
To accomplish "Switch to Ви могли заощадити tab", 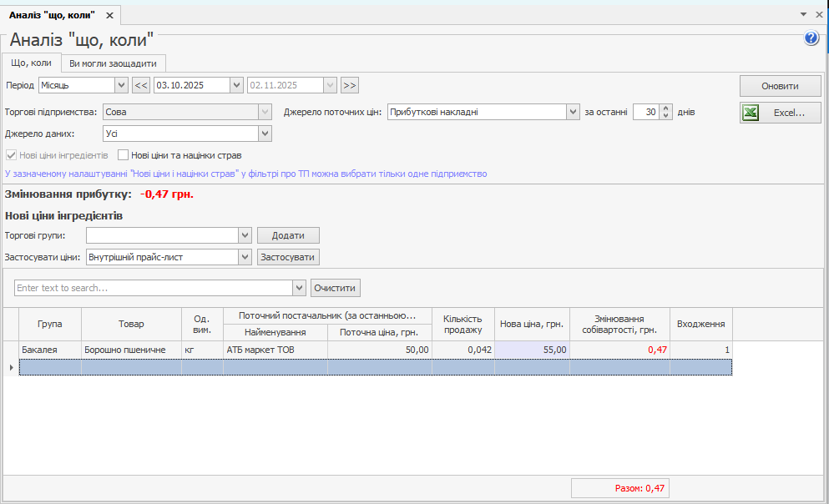I will [x=113, y=63].
